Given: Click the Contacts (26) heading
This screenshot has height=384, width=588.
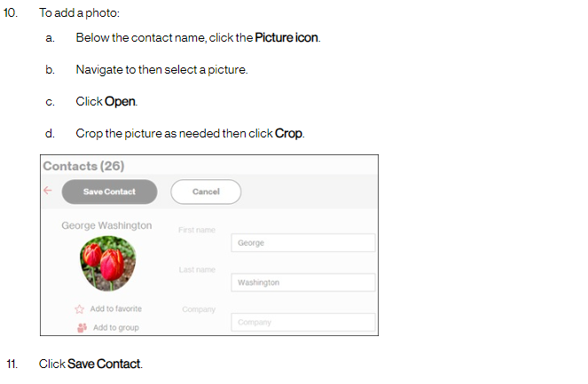Looking at the screenshot, I should coord(83,166).
